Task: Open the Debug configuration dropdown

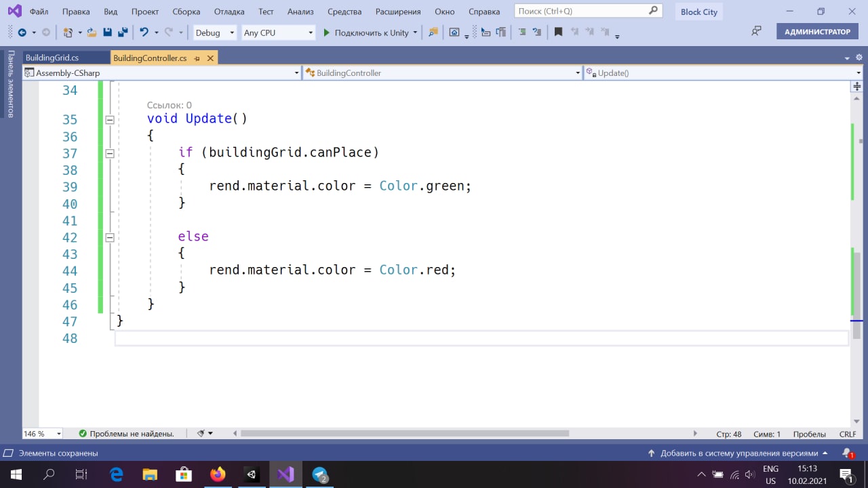Action: point(214,33)
